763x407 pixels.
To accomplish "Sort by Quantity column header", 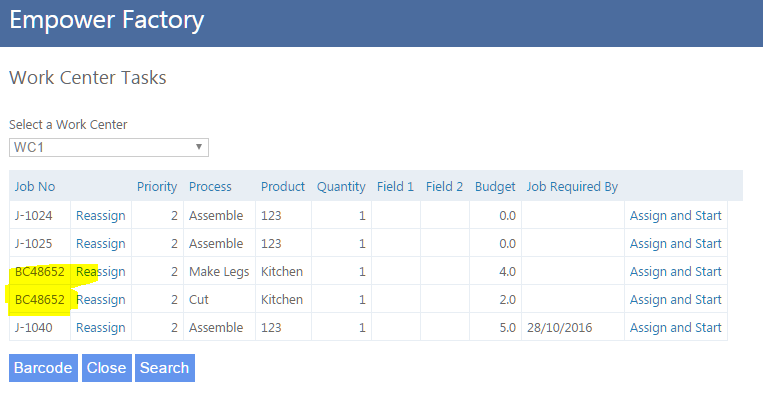I will pos(341,186).
